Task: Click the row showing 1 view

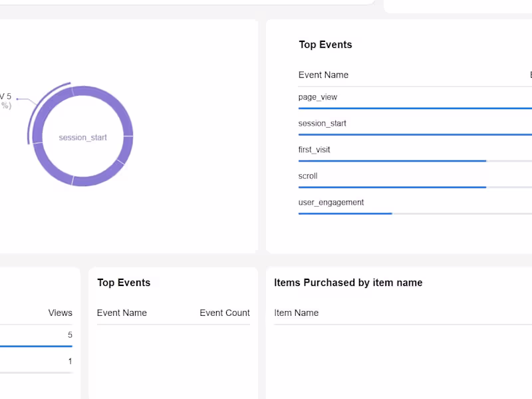Action: pyautogui.click(x=40, y=361)
